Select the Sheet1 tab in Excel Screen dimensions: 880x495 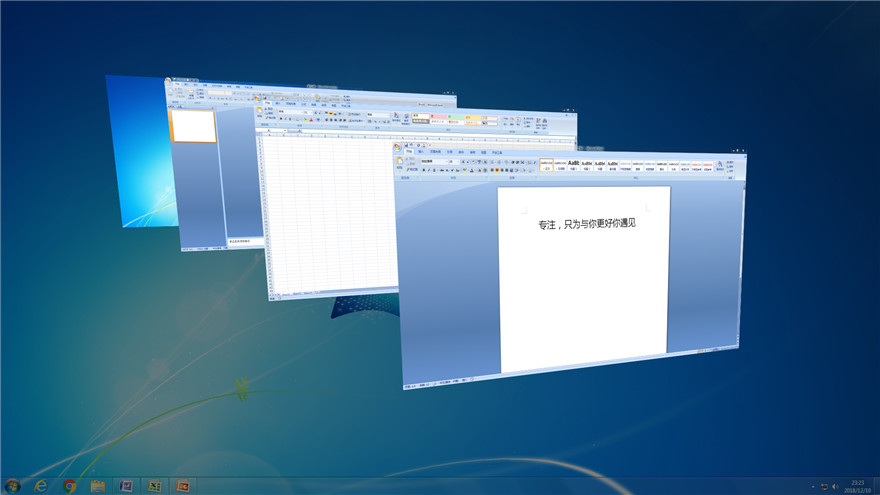[x=286, y=293]
